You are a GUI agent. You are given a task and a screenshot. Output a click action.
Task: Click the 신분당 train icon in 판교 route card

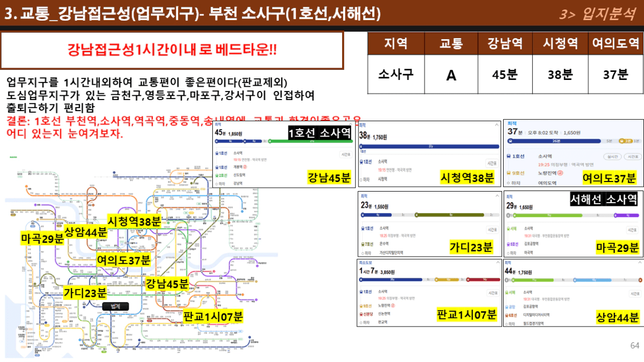pos(362,314)
